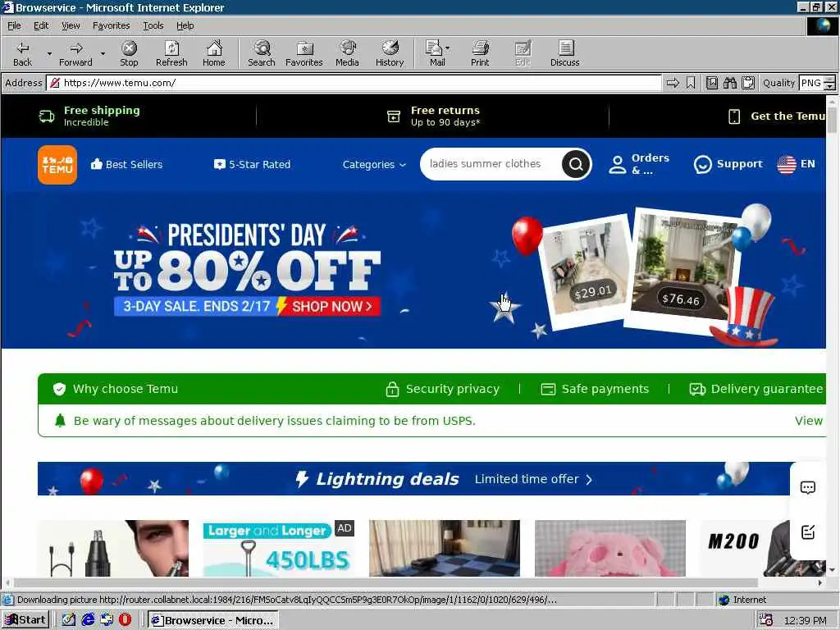The image size is (840, 630).
Task: Click View on the USPS warning
Action: tap(808, 421)
